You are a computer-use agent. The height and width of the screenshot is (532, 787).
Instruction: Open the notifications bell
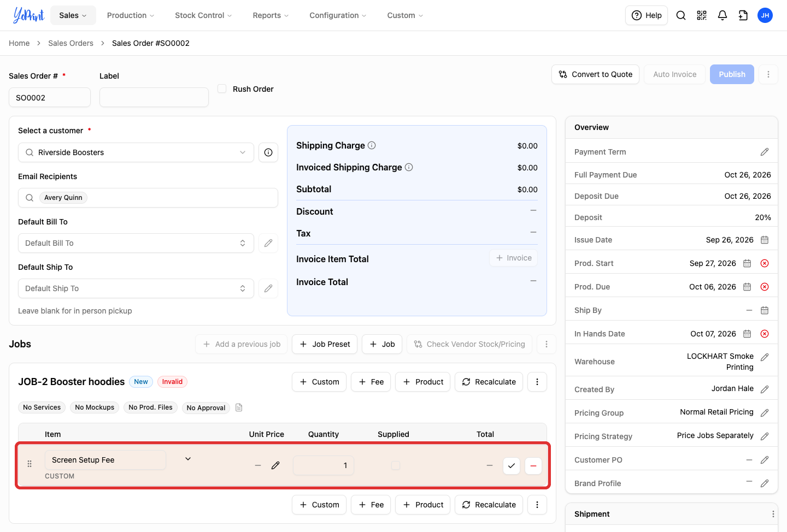[x=723, y=15]
